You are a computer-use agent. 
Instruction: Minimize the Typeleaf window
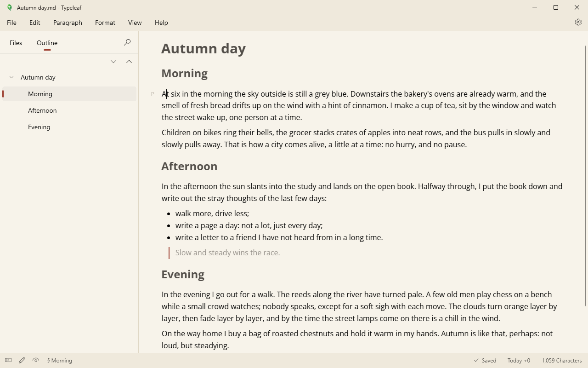(535, 7)
